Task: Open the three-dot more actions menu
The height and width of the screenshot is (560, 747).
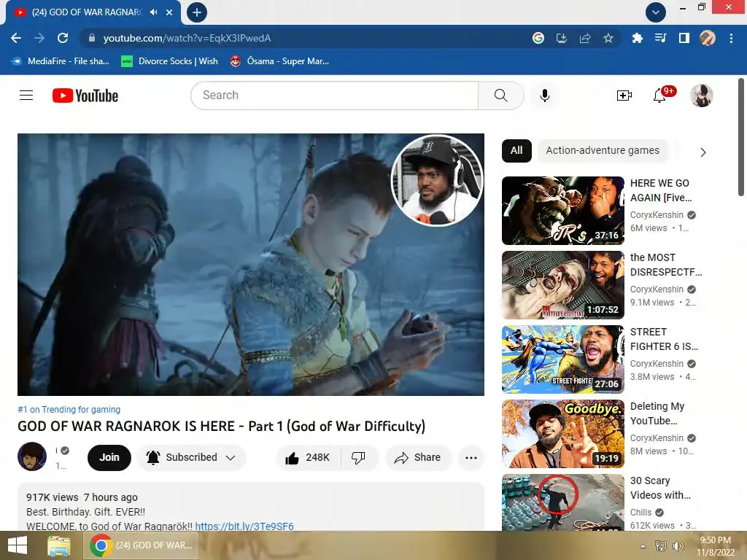Action: (471, 457)
